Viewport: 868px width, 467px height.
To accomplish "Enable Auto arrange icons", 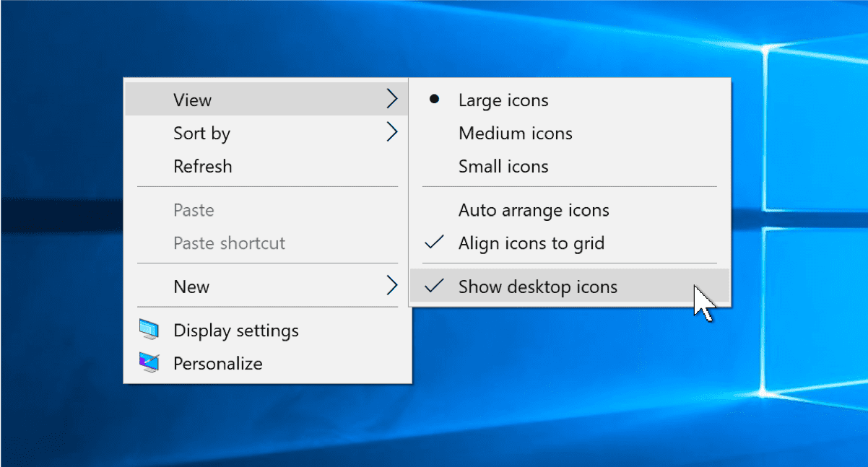I will click(x=534, y=209).
